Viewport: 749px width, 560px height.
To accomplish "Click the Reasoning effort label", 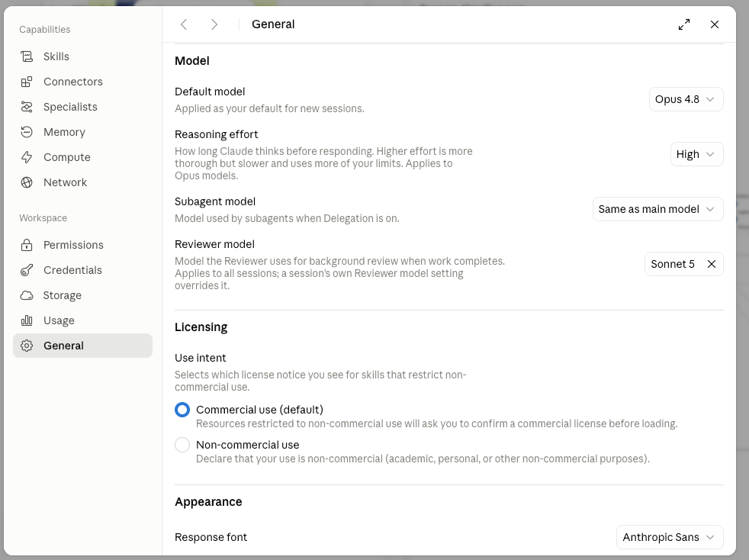I will coord(217,135).
